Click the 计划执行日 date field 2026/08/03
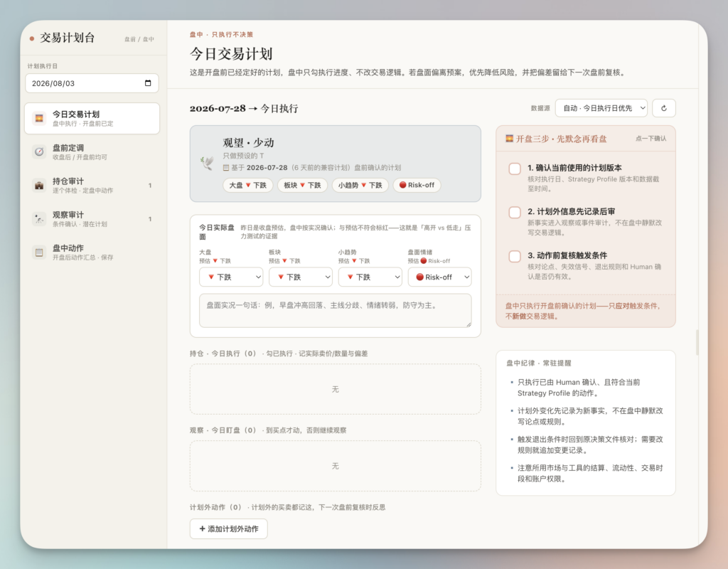Viewport: 728px width, 569px height. tap(92, 83)
